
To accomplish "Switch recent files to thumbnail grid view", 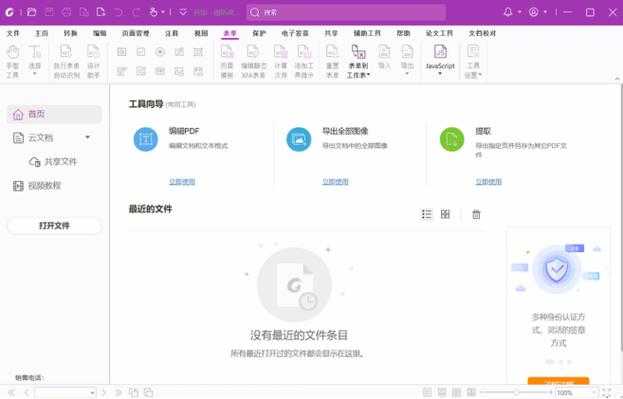I will click(445, 214).
